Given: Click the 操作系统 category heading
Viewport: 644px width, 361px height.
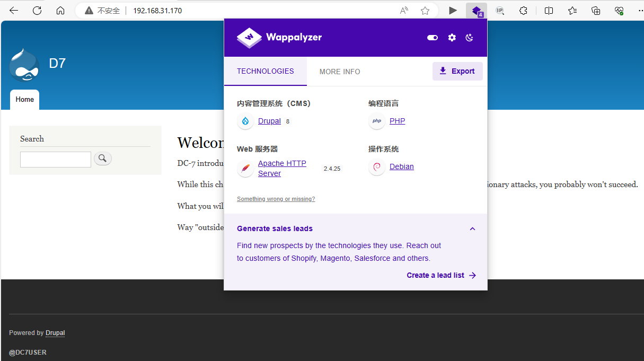Looking at the screenshot, I should click(x=384, y=149).
